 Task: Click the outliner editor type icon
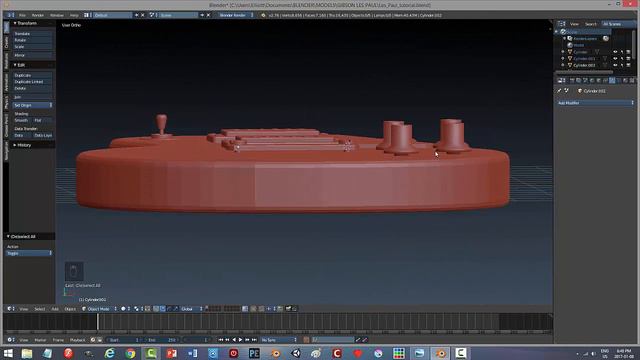tap(561, 24)
